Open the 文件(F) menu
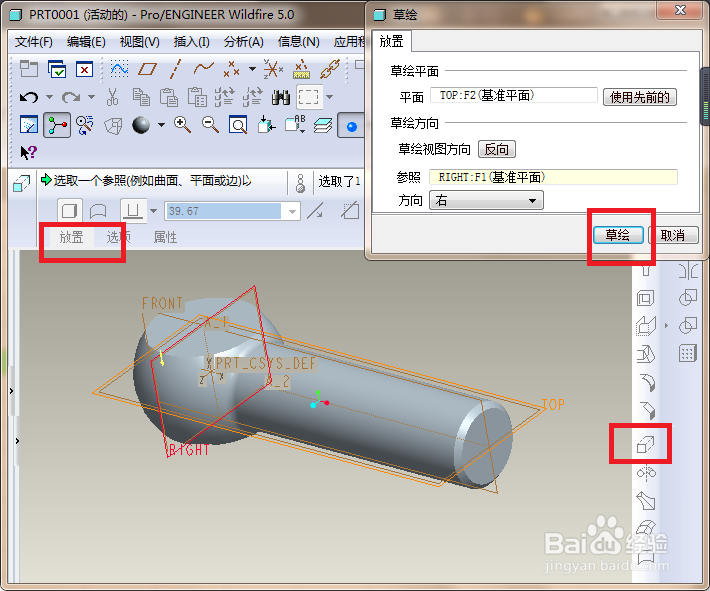Image resolution: width=710 pixels, height=591 pixels. (x=34, y=42)
